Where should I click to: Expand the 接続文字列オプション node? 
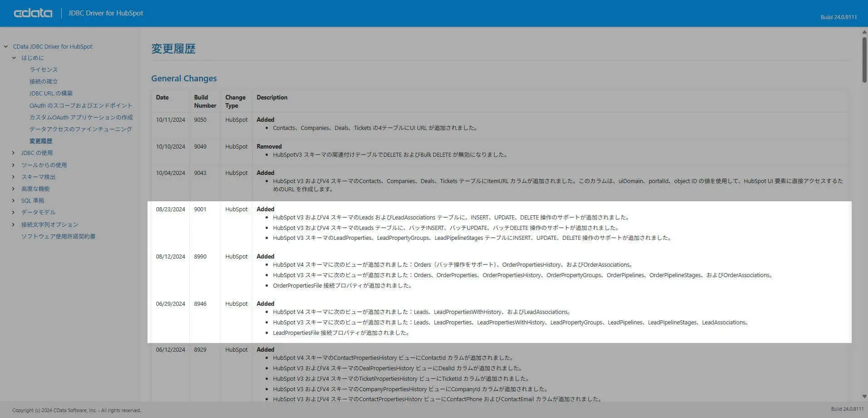tap(14, 224)
